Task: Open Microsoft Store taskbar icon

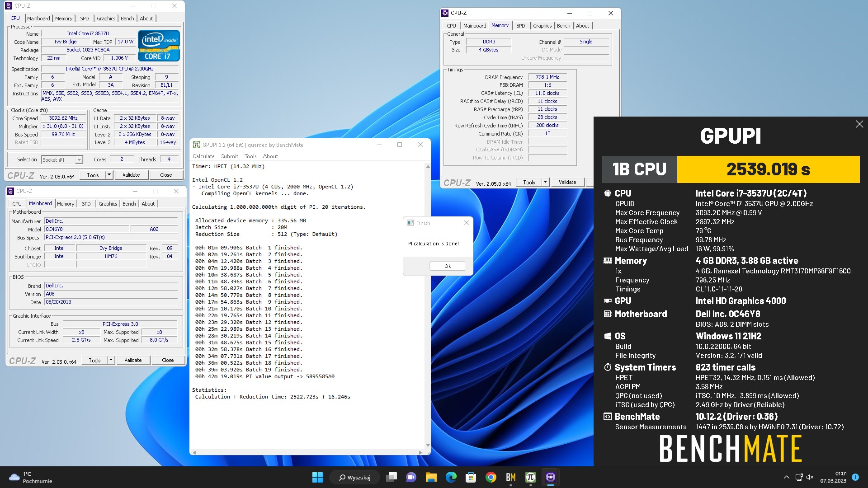Action: (471, 477)
